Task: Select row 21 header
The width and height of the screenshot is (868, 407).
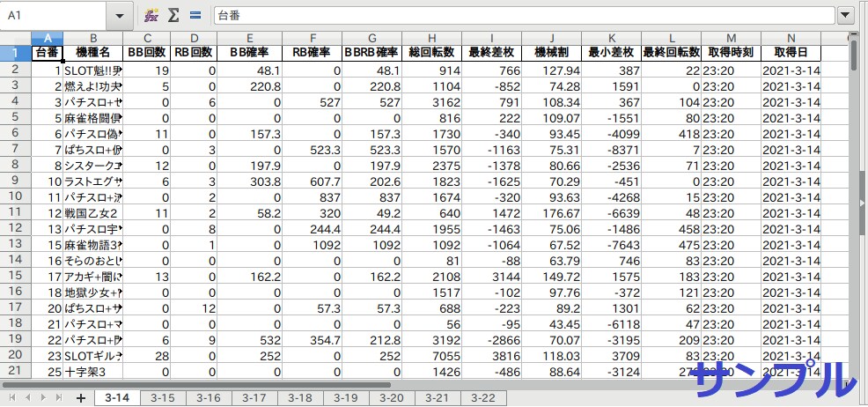Action: (x=16, y=371)
